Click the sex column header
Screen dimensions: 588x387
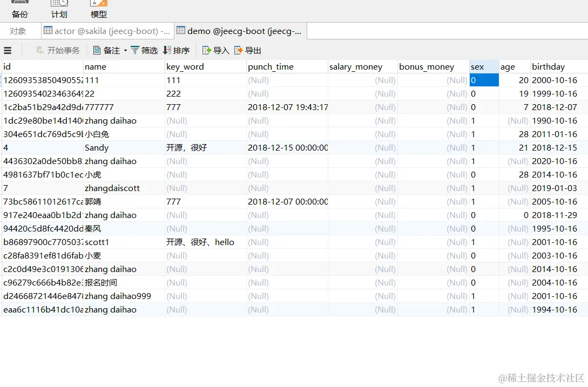[x=484, y=67]
